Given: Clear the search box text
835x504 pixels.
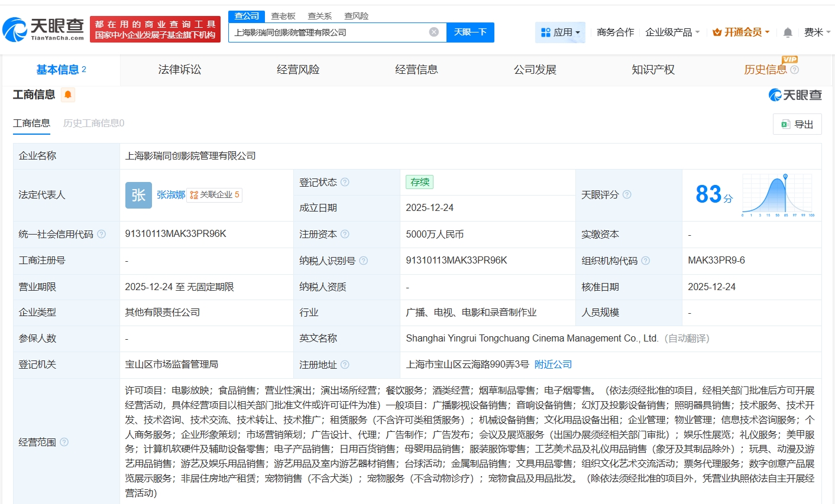Looking at the screenshot, I should pos(433,32).
